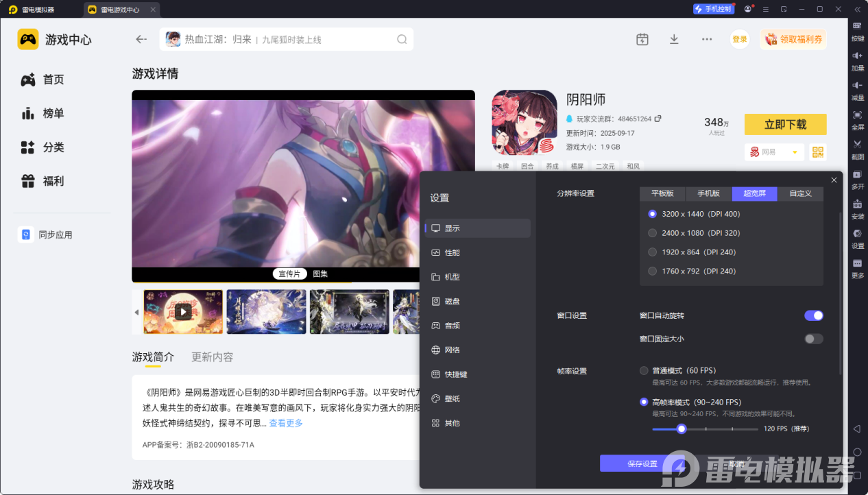Open the 多开 multi-instance tool
Viewport: 868px width, 495px height.
tap(857, 179)
